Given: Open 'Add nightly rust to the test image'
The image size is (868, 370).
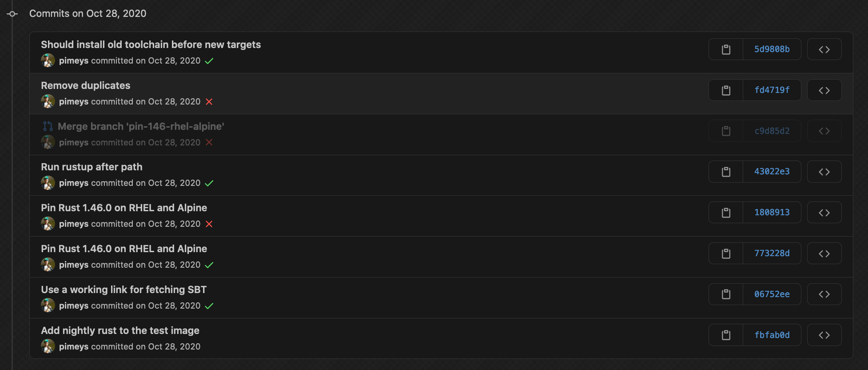Looking at the screenshot, I should coord(120,330).
